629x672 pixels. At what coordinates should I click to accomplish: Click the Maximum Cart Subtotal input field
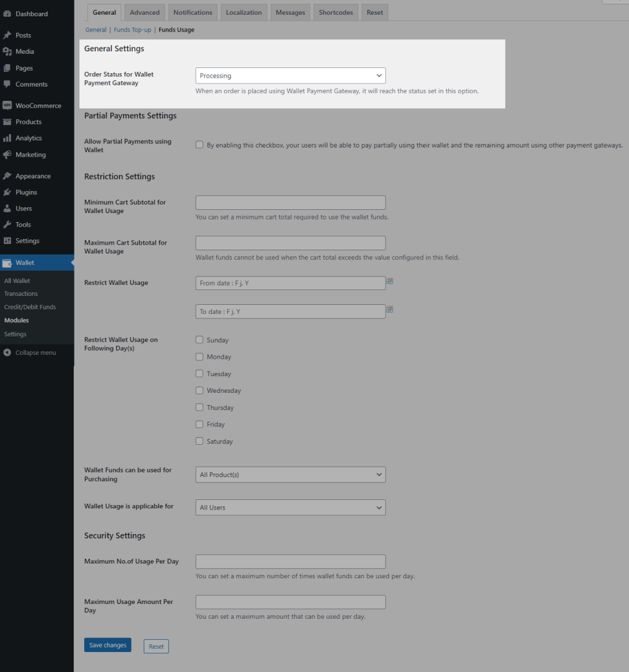click(291, 243)
